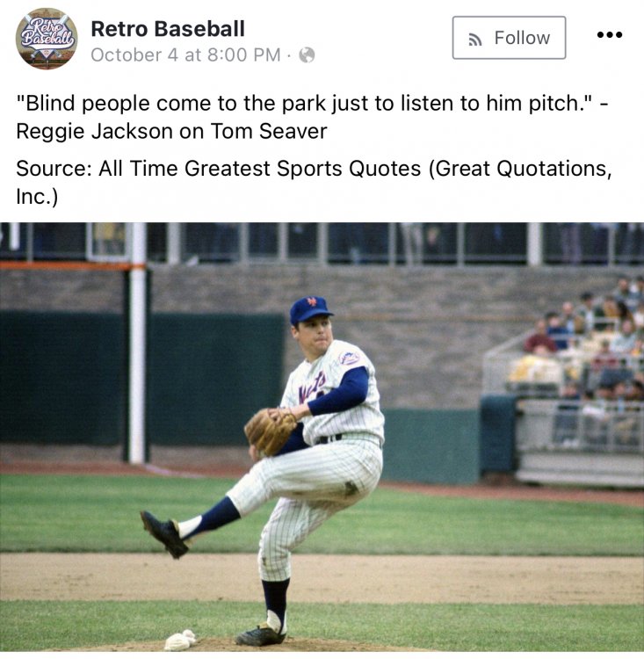This screenshot has height=659, width=644.
Task: Click the feed icon inside Follow button
Action: point(475,39)
